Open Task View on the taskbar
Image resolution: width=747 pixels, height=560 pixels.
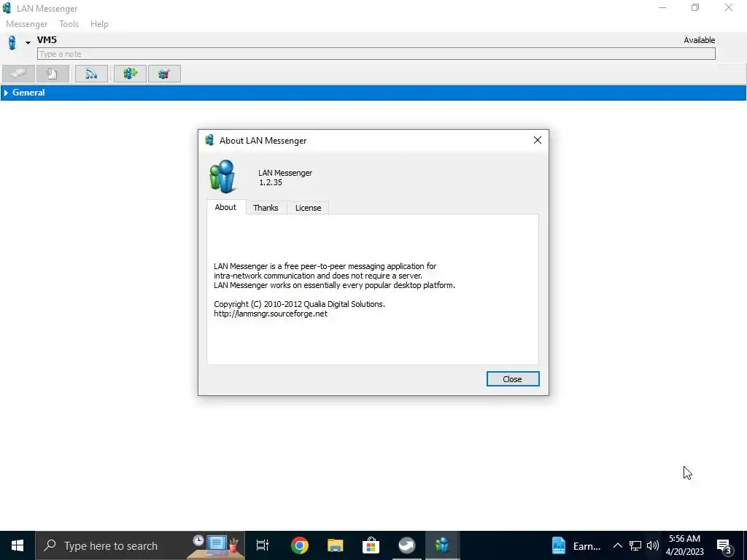click(263, 545)
